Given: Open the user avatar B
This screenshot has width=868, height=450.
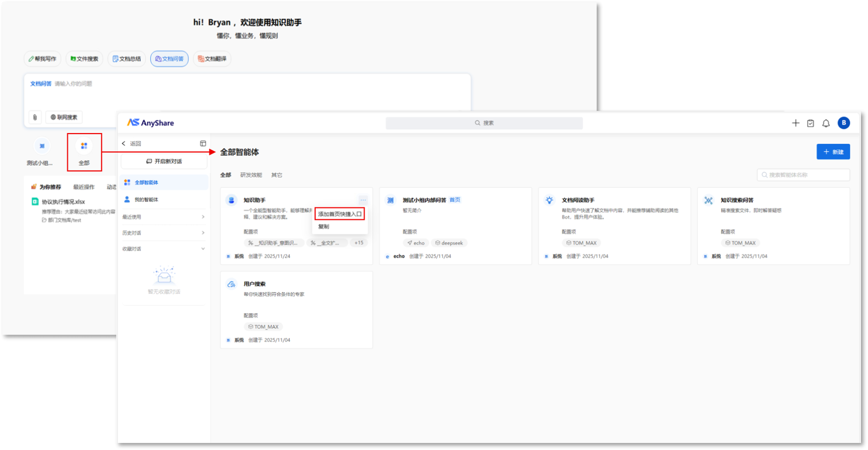Looking at the screenshot, I should pos(844,123).
